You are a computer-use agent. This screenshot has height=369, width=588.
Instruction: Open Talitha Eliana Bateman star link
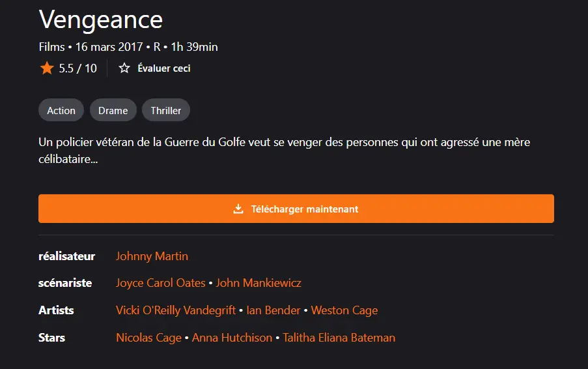click(339, 338)
